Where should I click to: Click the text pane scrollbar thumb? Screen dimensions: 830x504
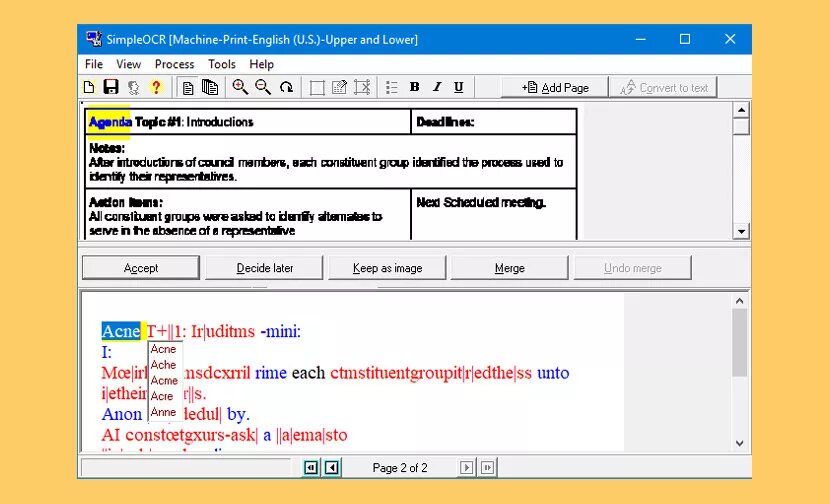point(740,343)
